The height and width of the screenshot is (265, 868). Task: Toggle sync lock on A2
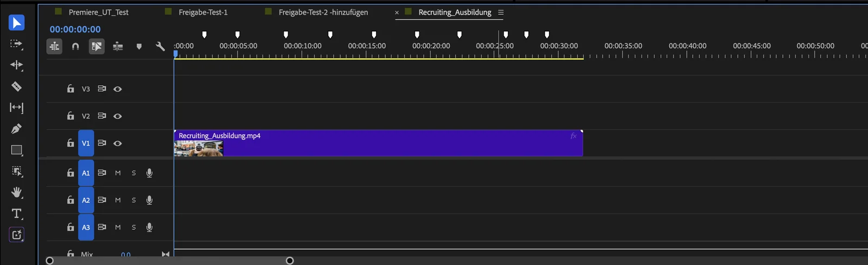coord(101,200)
